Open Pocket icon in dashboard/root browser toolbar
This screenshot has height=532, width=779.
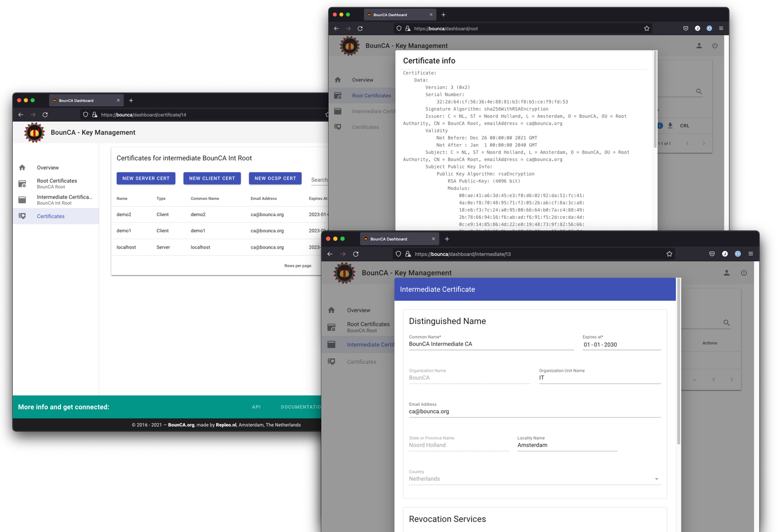pyautogui.click(x=686, y=28)
